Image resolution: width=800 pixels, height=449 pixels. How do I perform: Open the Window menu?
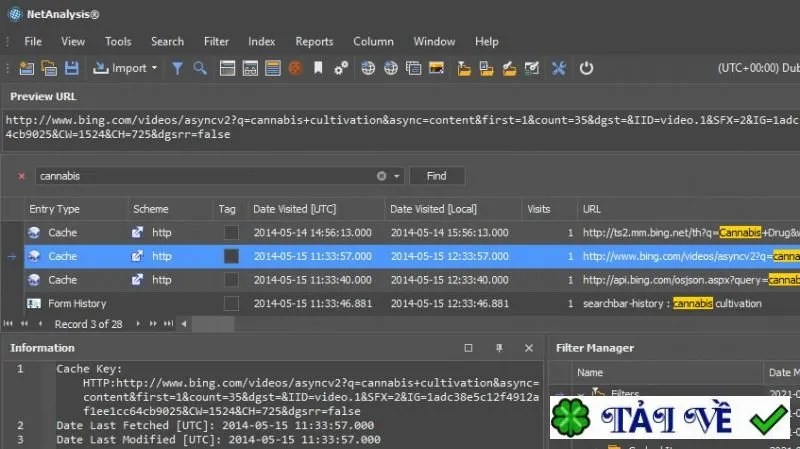coord(434,41)
